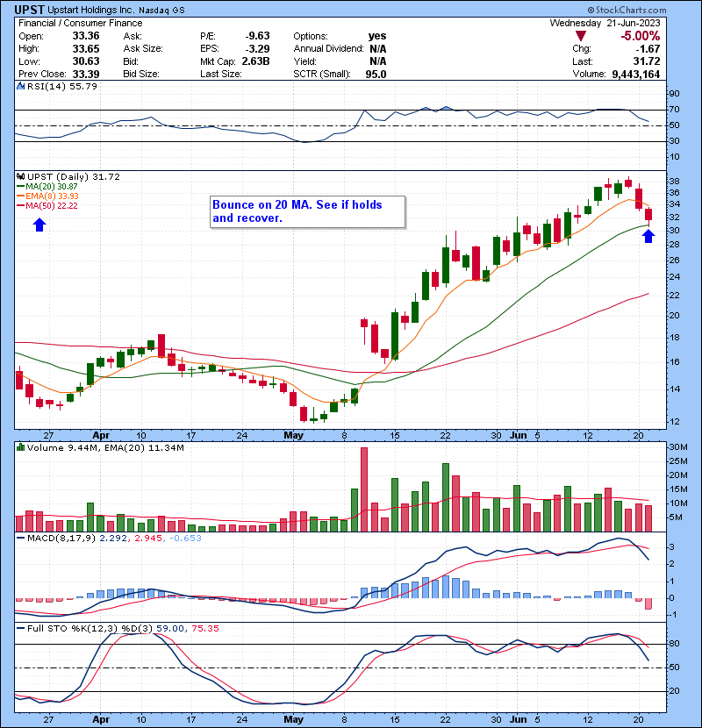
Task: Click the RSI indicator line icon
Action: tap(20, 86)
